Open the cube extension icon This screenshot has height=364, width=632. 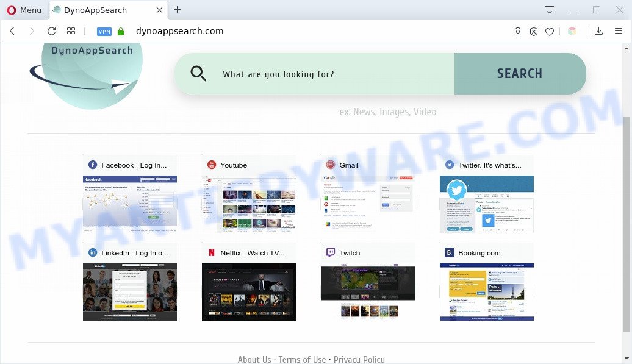pos(572,31)
